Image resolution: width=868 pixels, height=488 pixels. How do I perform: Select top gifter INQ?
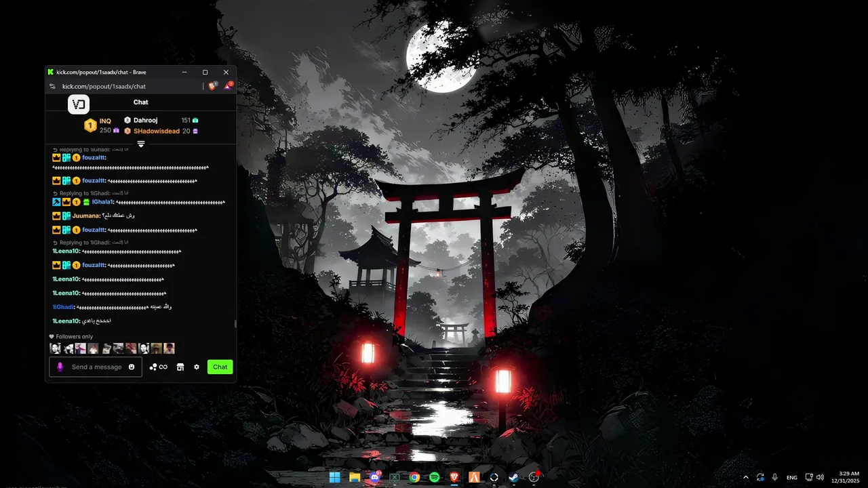105,121
